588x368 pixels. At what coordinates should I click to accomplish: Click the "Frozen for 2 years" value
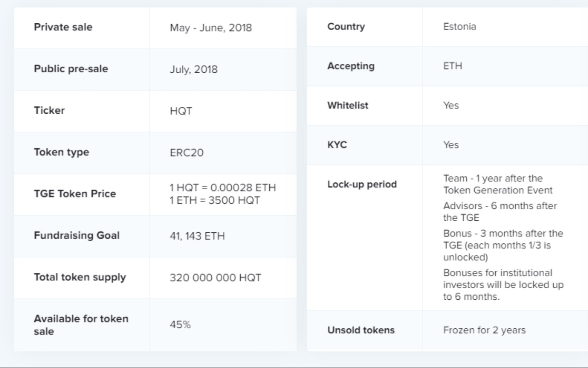pyautogui.click(x=484, y=330)
